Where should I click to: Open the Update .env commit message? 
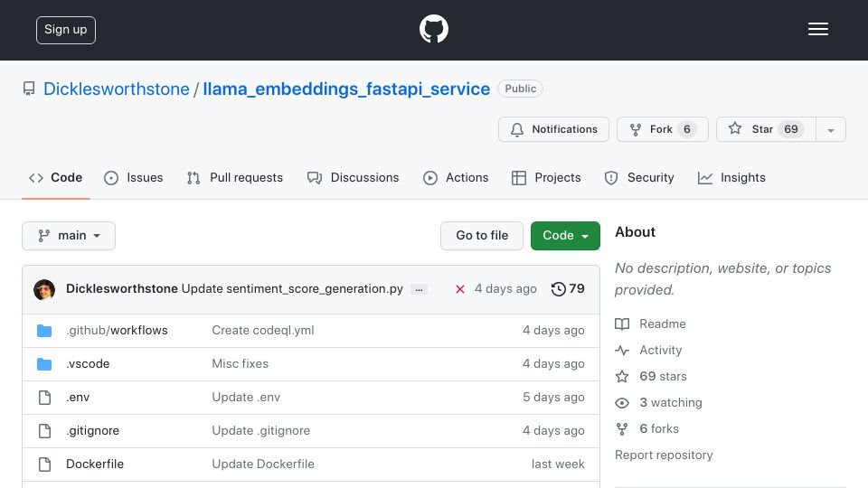pyautogui.click(x=246, y=398)
